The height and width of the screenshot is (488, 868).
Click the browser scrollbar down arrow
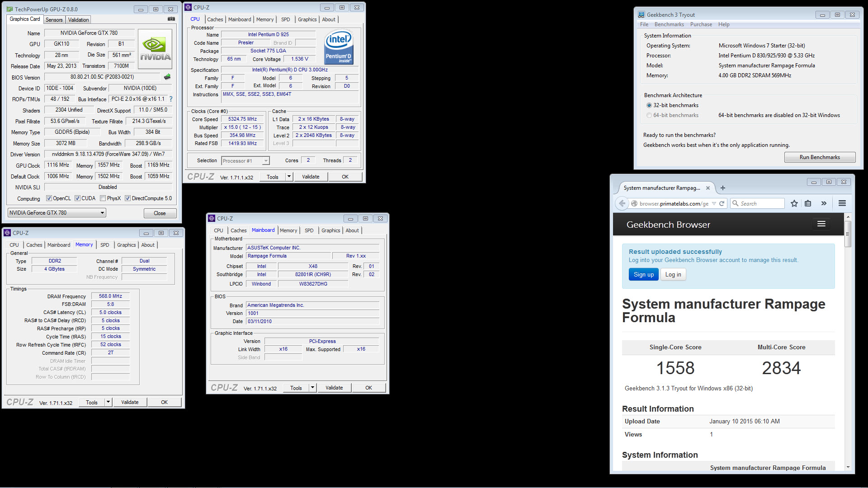[x=848, y=467]
